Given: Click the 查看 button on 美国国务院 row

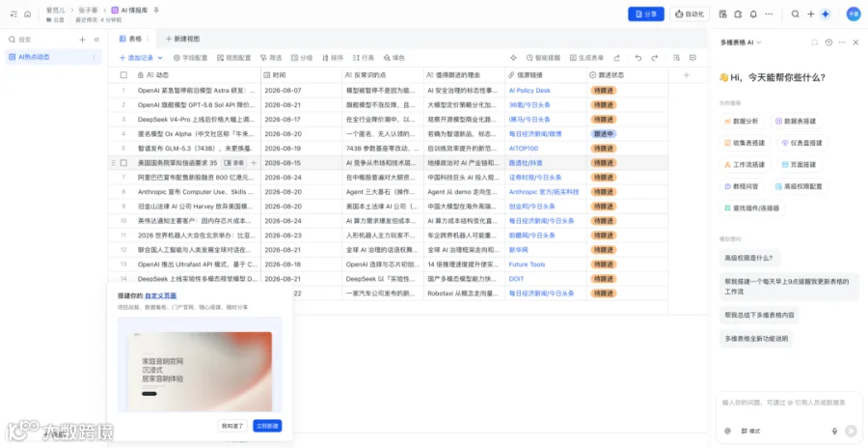Looking at the screenshot, I should click(x=233, y=163).
